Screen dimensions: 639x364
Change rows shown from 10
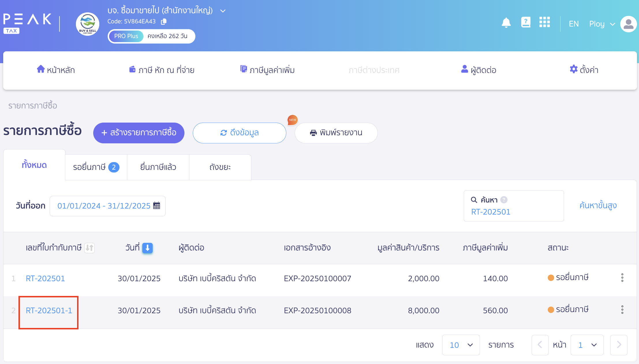461,345
